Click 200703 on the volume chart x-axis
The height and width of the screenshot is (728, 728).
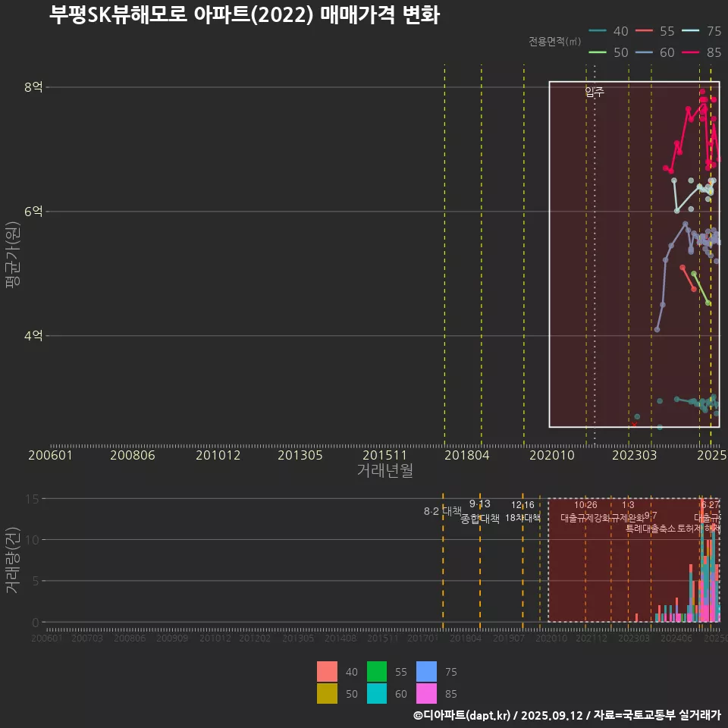(x=86, y=638)
